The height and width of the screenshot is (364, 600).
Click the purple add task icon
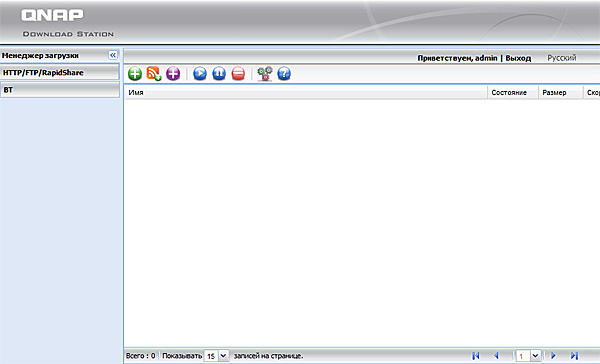(173, 73)
